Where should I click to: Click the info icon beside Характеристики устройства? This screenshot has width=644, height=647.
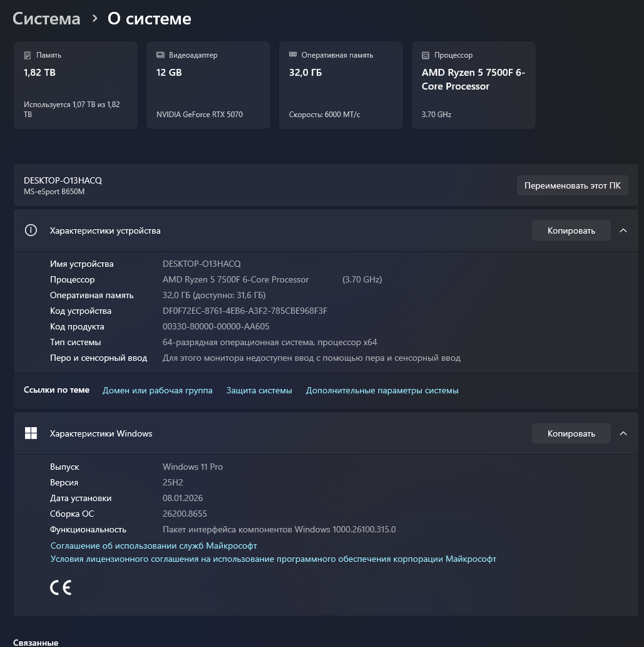pos(31,230)
